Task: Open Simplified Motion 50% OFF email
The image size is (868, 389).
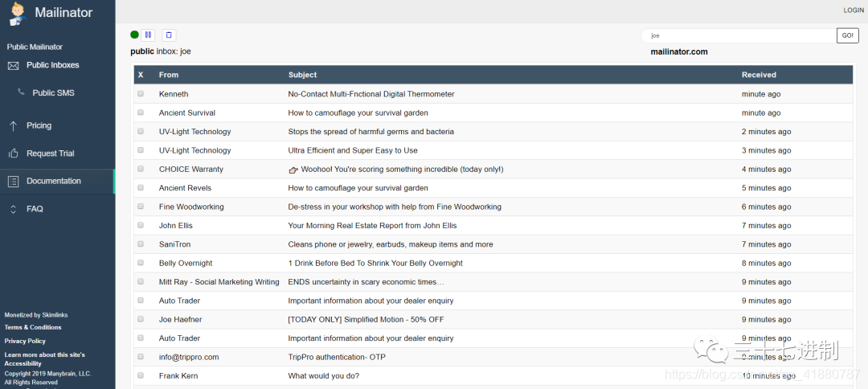Action: pos(366,319)
